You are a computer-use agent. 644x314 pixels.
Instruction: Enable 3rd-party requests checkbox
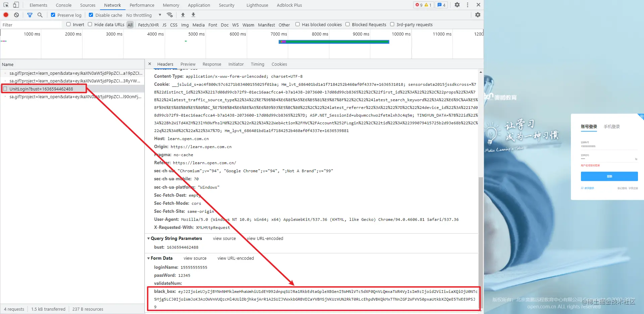pyautogui.click(x=392, y=24)
